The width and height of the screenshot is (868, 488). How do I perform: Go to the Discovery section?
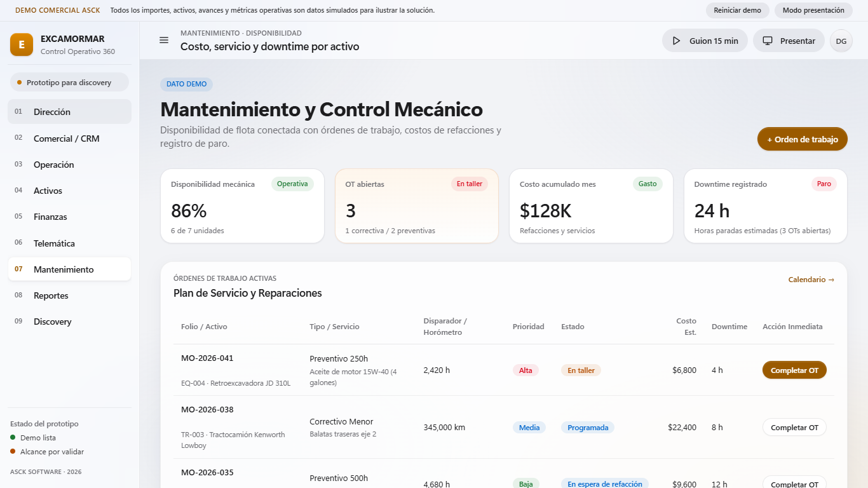point(69,322)
